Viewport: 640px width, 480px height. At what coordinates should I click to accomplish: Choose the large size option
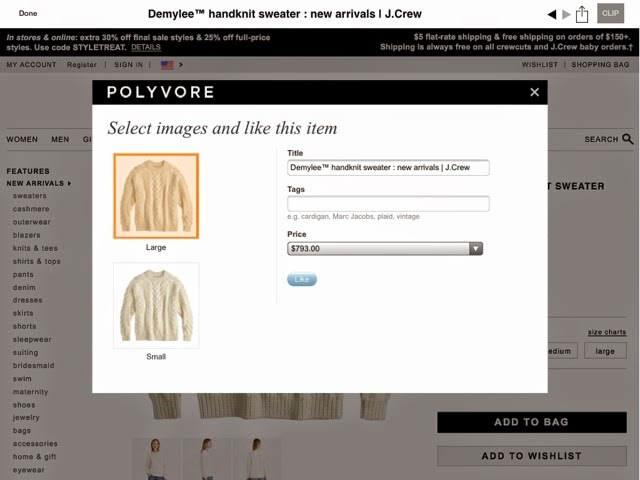[x=605, y=351]
